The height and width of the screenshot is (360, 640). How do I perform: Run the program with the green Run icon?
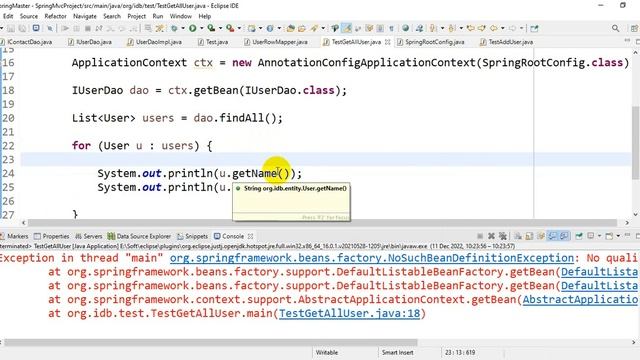[x=192, y=28]
